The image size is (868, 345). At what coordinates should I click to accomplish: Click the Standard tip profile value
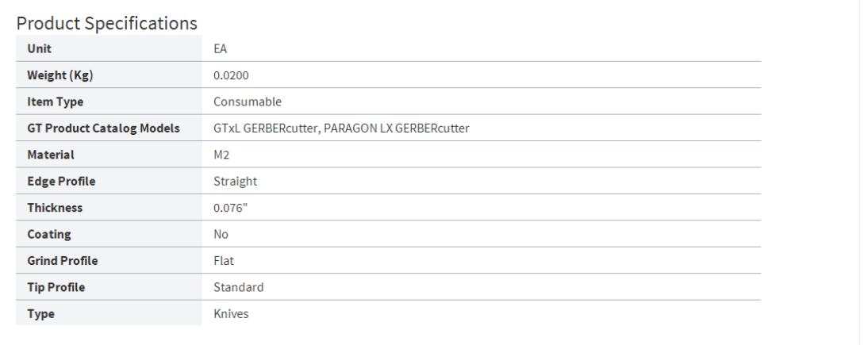pyautogui.click(x=238, y=287)
